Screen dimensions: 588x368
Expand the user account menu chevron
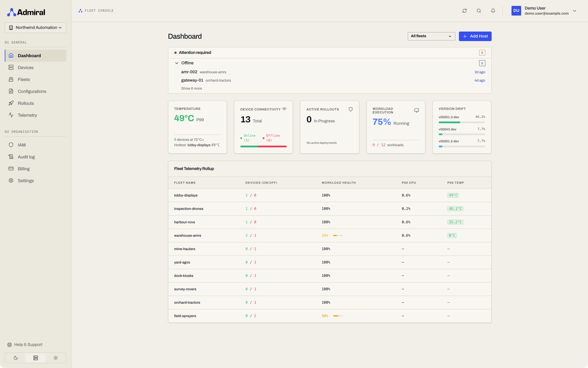click(x=575, y=11)
